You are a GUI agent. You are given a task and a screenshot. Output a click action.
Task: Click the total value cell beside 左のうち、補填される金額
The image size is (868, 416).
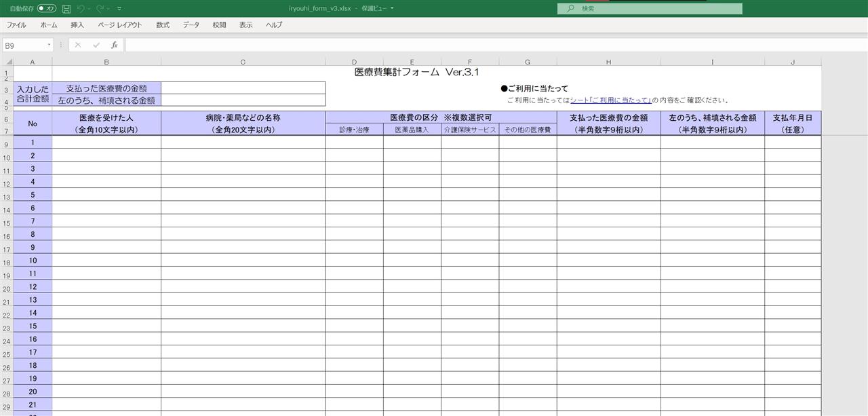pos(243,100)
